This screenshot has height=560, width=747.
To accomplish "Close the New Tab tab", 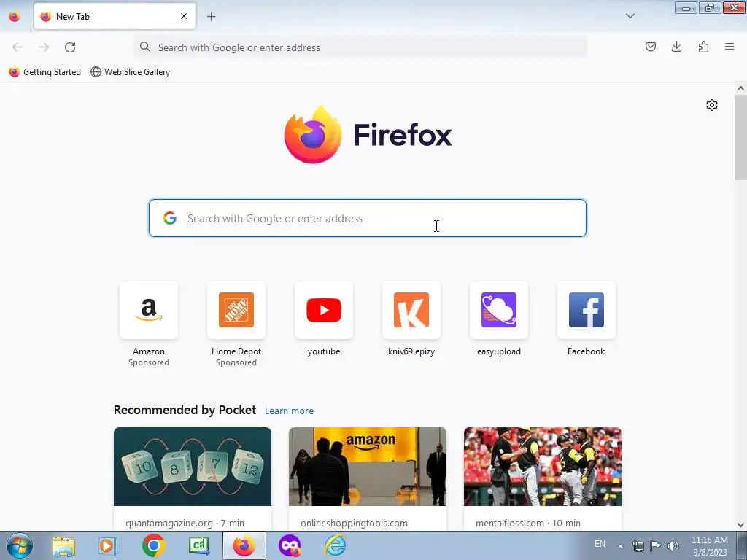I will pos(184,16).
